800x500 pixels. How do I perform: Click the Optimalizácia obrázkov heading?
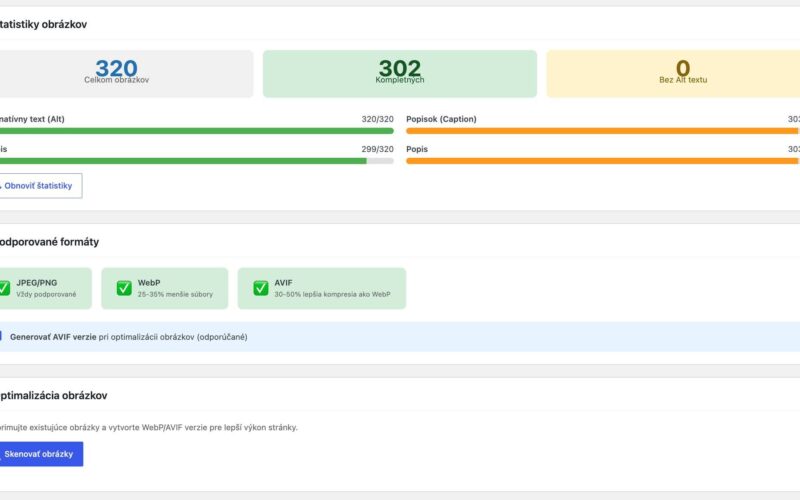[53, 395]
